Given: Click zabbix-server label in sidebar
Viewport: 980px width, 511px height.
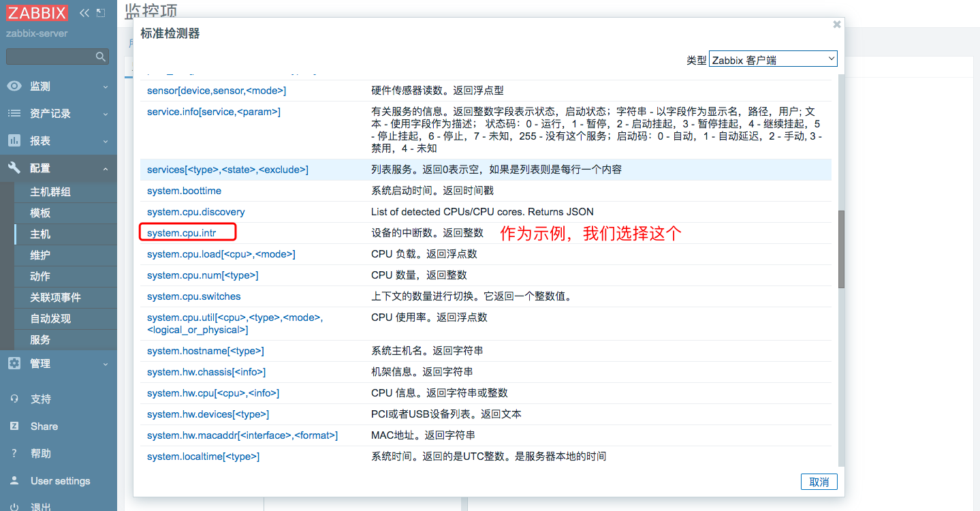Looking at the screenshot, I should [37, 33].
